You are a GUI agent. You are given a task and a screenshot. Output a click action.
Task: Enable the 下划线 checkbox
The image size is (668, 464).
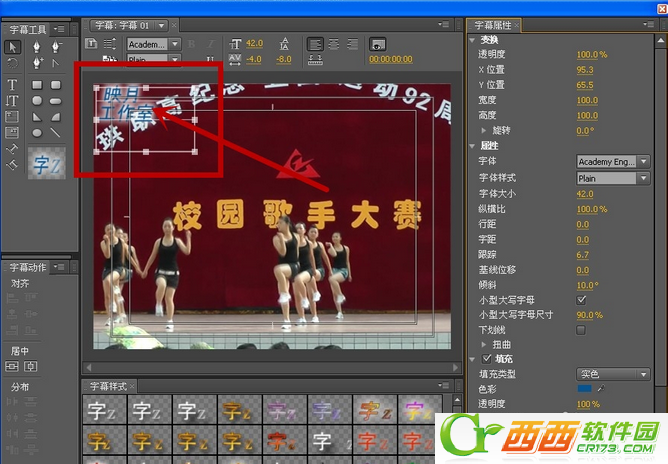[x=581, y=329]
